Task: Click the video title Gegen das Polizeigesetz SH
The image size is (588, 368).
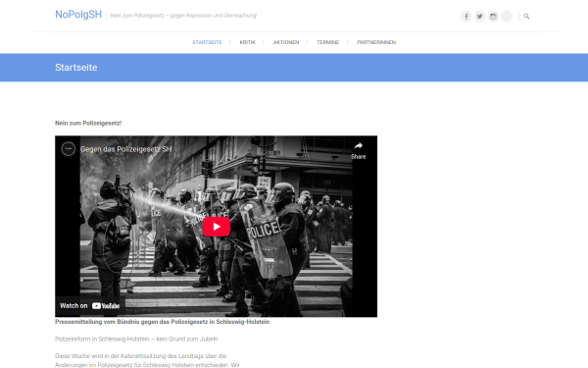Action: coord(126,149)
